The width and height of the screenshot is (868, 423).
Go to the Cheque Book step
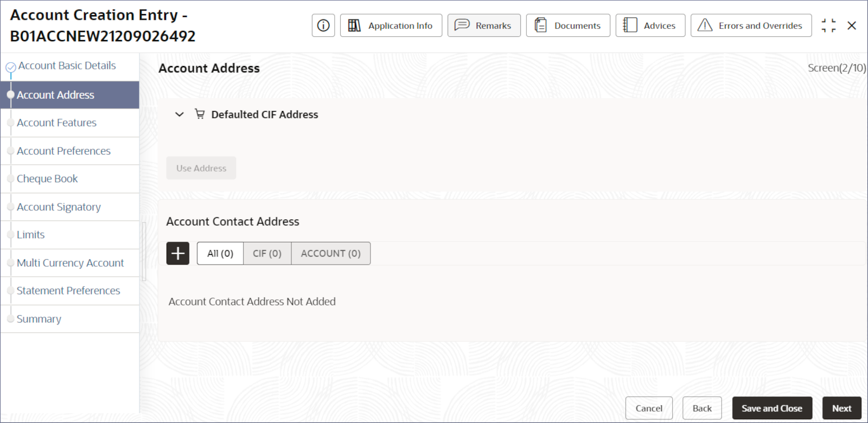(69, 179)
